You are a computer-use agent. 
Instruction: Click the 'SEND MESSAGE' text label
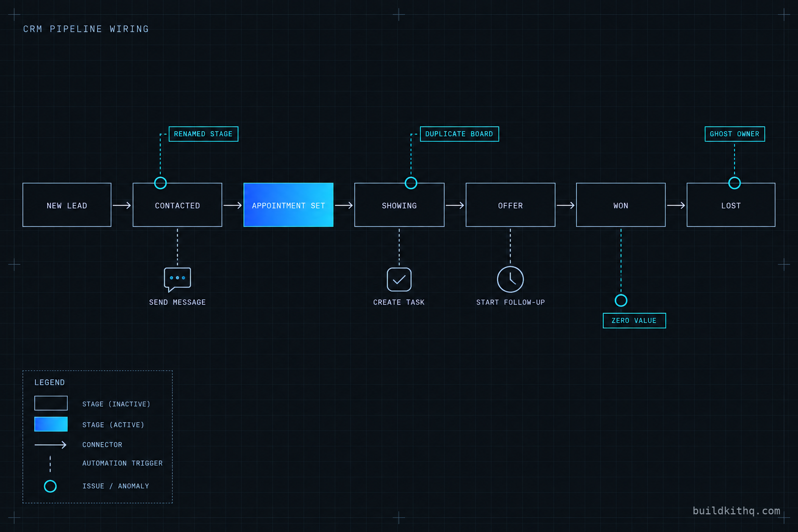coord(177,302)
